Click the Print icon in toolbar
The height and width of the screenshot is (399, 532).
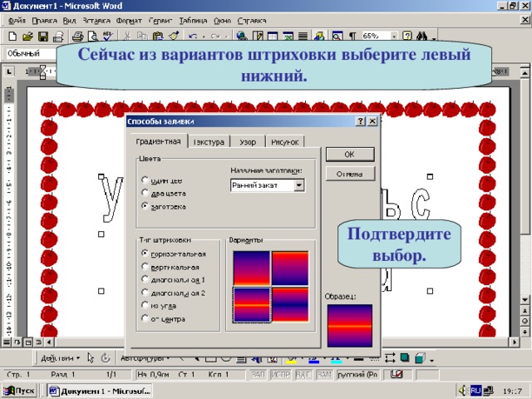(x=77, y=36)
